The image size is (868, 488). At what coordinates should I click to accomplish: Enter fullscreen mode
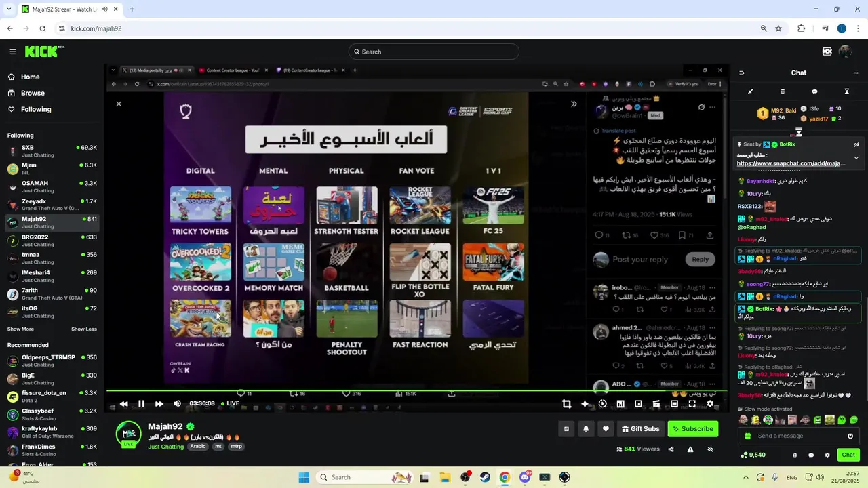pyautogui.click(x=692, y=403)
